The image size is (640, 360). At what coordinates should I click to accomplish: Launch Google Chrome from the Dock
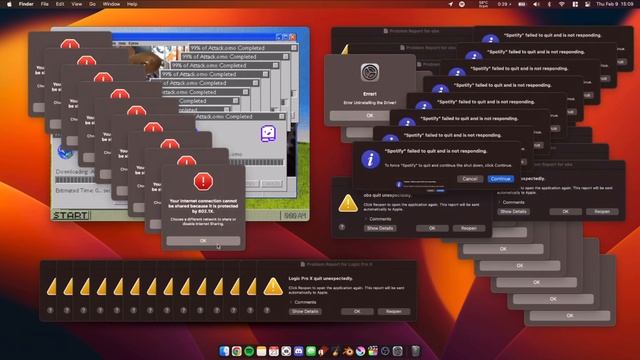236,351
